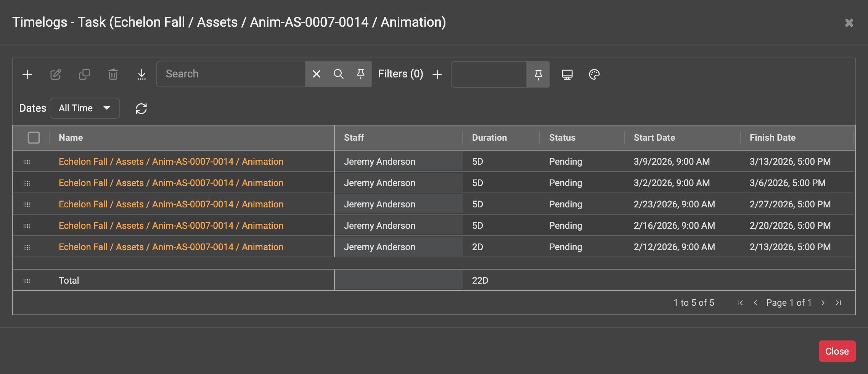
Task: Sort by the Duration column header
Action: click(489, 138)
